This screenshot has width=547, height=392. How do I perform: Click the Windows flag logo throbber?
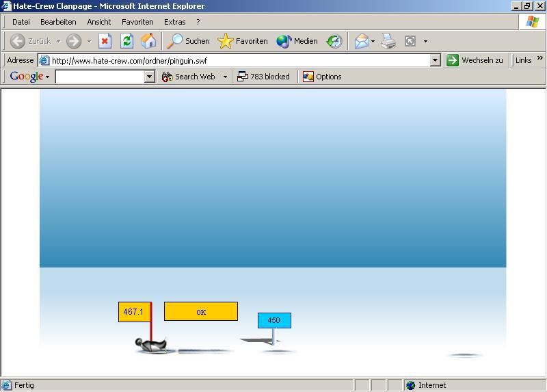point(533,22)
